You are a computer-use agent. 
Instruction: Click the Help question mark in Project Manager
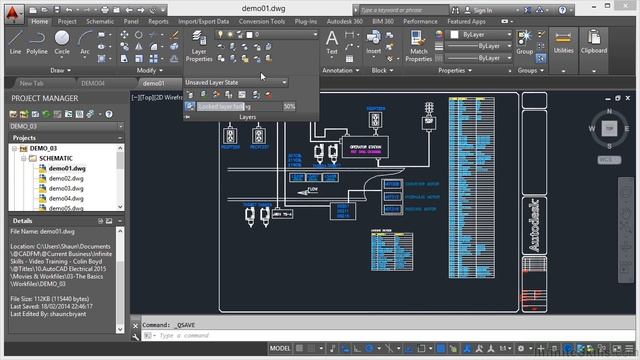[109, 114]
